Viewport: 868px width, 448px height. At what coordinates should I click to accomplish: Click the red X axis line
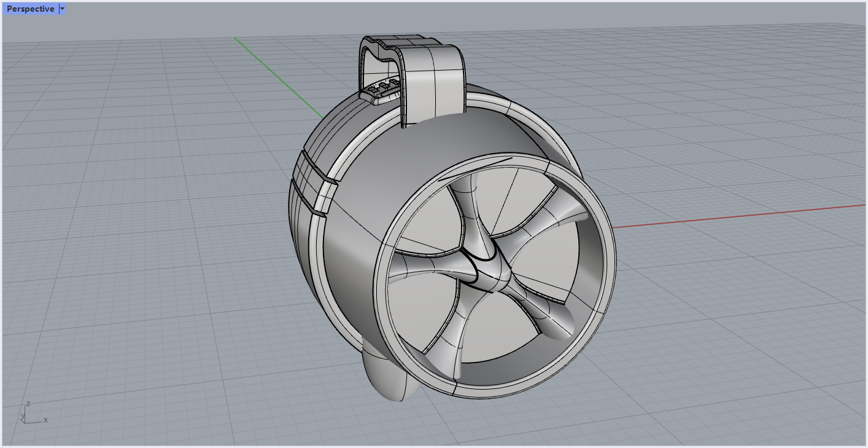click(x=737, y=216)
